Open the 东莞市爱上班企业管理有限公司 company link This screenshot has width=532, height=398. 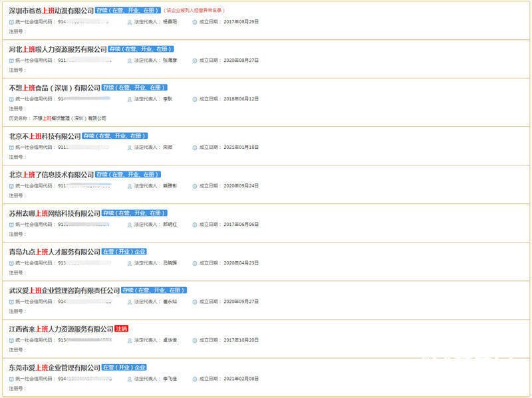(x=55, y=367)
